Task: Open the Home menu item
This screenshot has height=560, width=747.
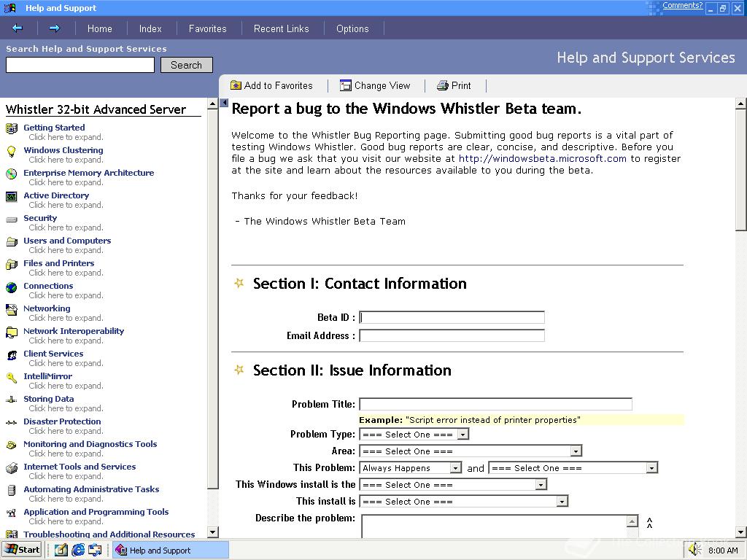Action: coord(99,28)
